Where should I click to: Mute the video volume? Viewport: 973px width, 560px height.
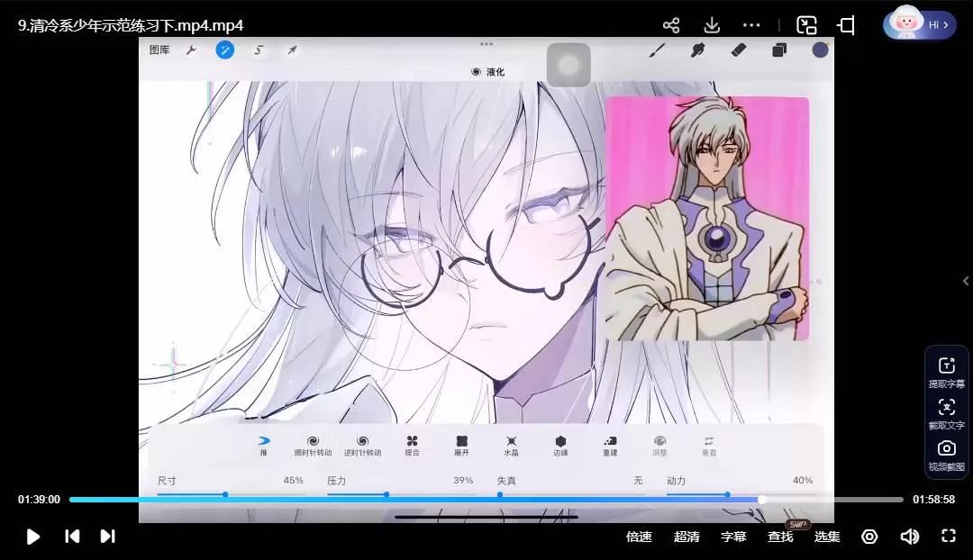(909, 537)
